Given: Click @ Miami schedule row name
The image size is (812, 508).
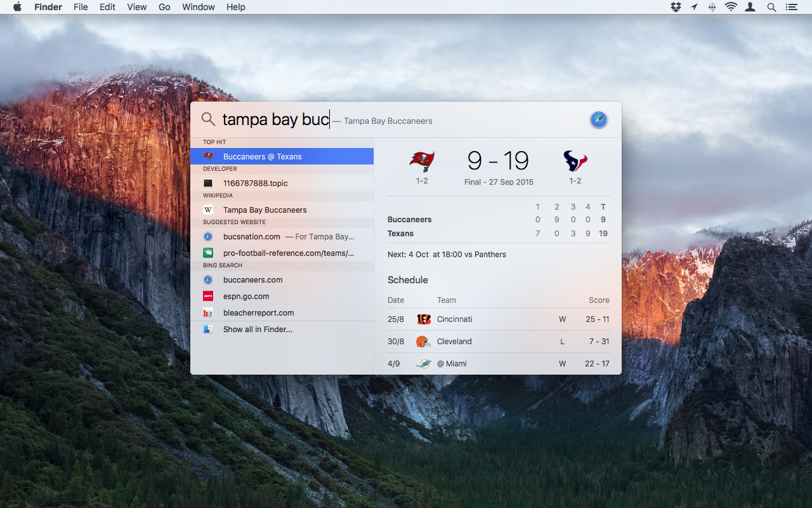Looking at the screenshot, I should 452,364.
